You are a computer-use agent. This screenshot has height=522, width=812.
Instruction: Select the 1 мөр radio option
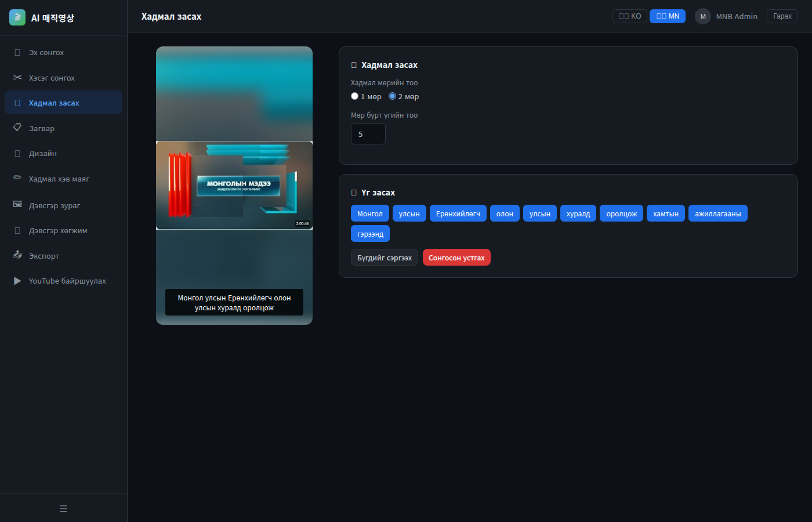coord(354,96)
